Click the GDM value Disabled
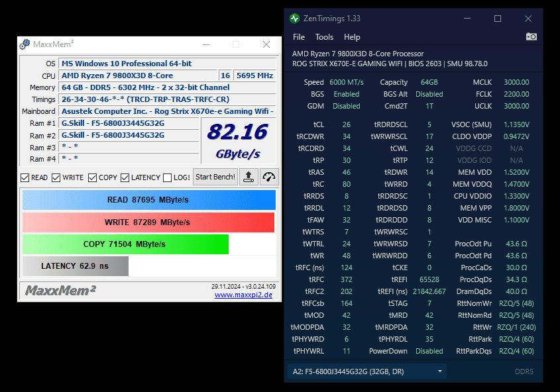The height and width of the screenshot is (392, 560). [x=347, y=107]
